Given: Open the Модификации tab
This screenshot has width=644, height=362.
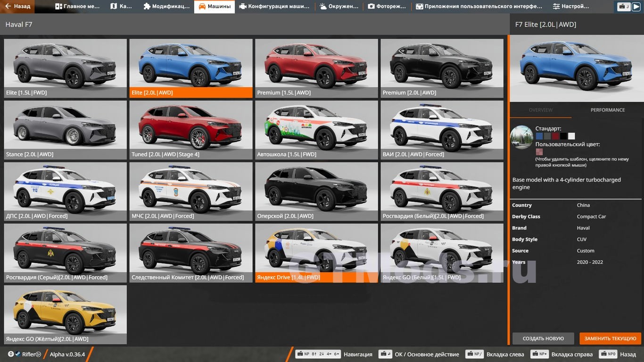Looking at the screenshot, I should point(166,7).
